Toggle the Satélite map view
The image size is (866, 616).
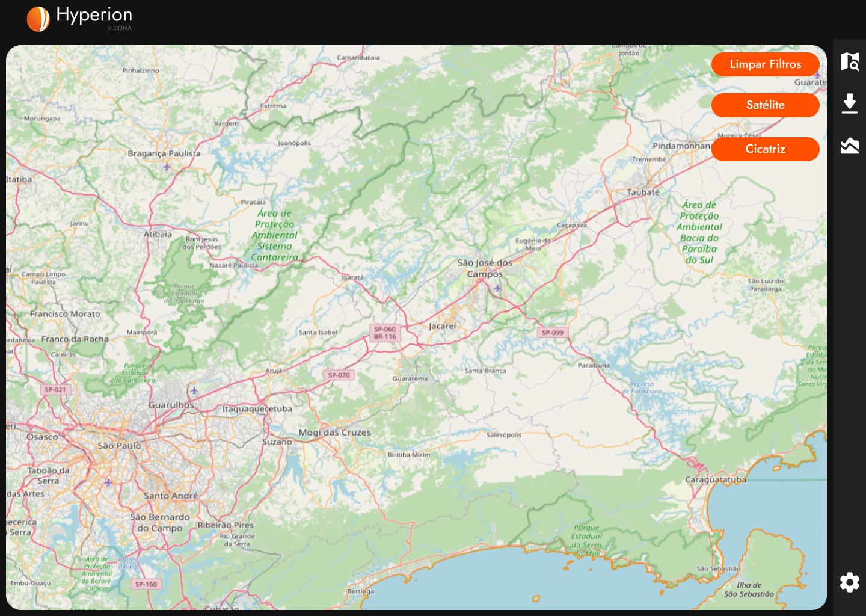click(765, 105)
